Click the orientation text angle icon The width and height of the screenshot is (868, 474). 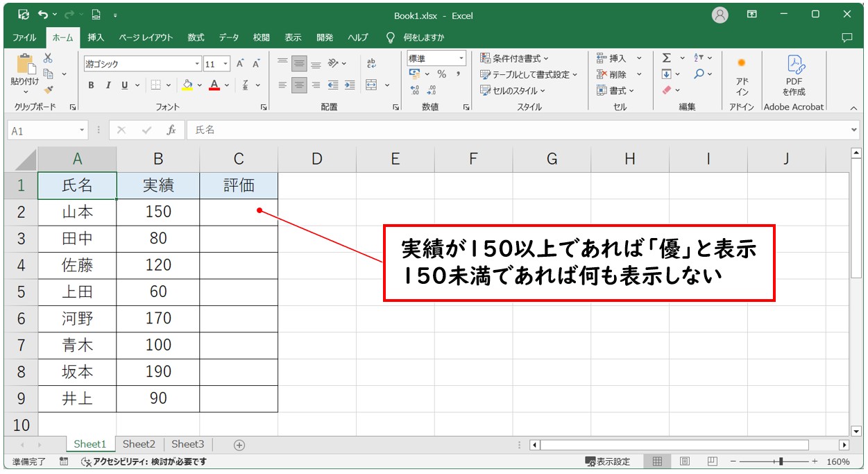click(x=334, y=64)
